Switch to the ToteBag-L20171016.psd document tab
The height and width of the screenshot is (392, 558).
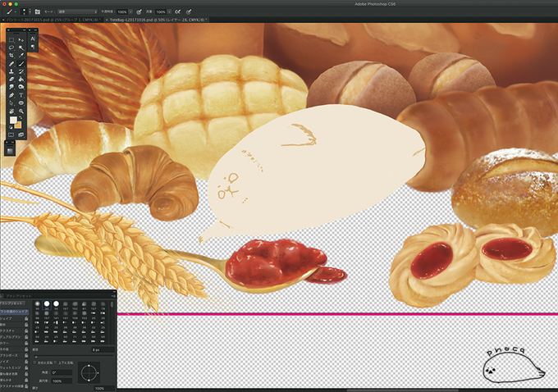[x=158, y=20]
